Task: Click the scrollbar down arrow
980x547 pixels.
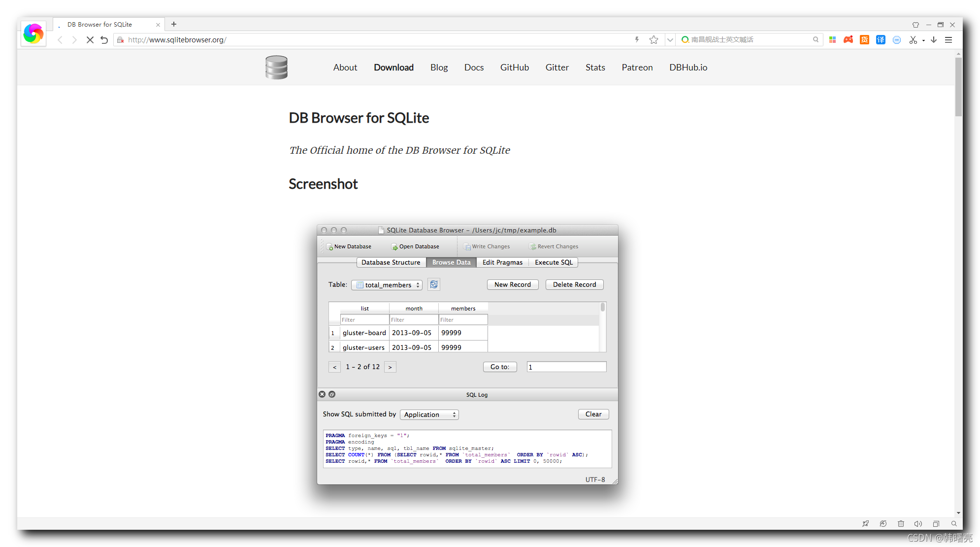Action: (958, 513)
